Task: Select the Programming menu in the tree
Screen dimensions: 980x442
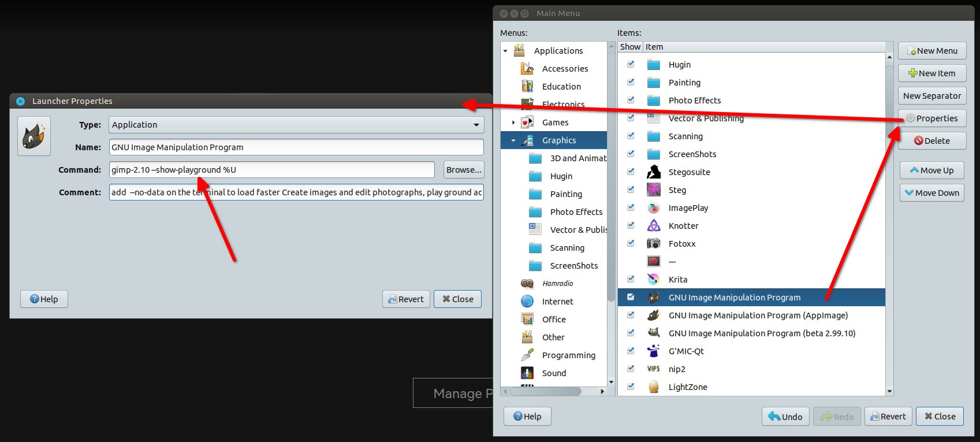Action: [569, 355]
